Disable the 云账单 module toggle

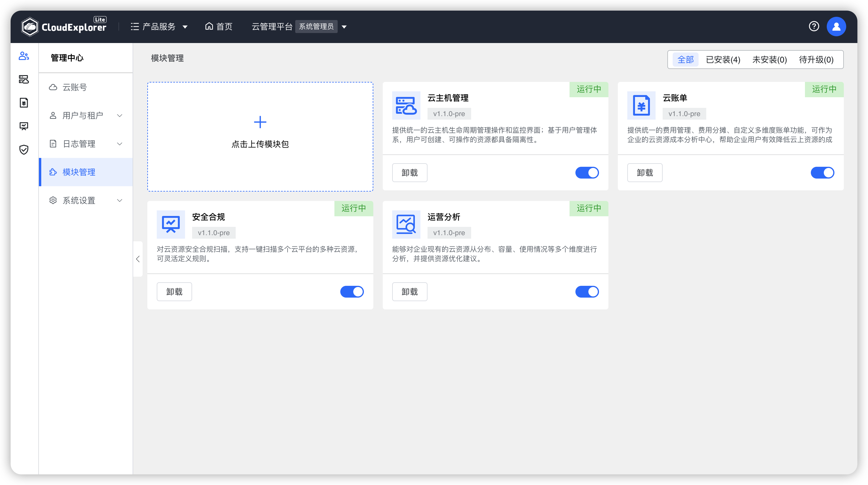(x=822, y=173)
